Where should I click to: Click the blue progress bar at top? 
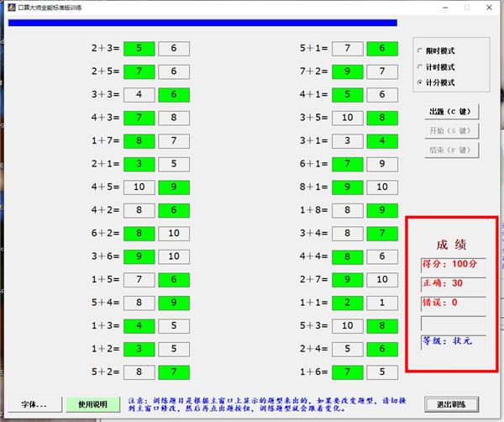point(202,24)
